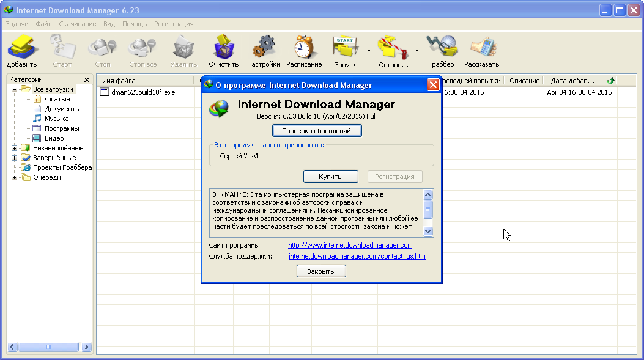The width and height of the screenshot is (644, 360).
Task: Expand the Завершённые tree node
Action: coord(15,158)
